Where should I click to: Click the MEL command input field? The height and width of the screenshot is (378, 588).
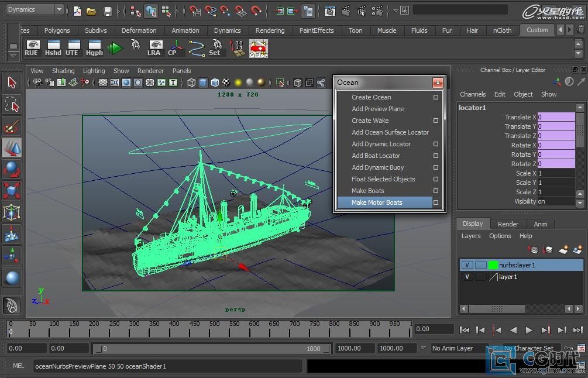click(x=168, y=366)
